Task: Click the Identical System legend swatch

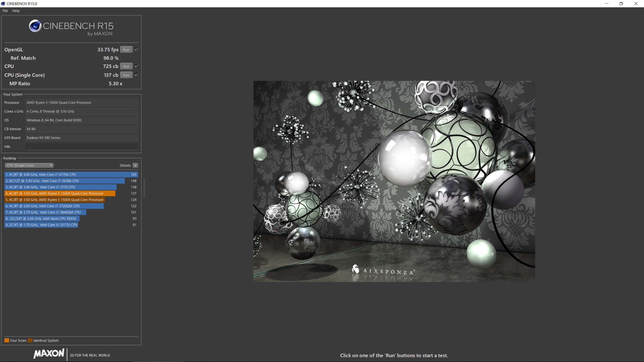Action: pyautogui.click(x=30, y=340)
